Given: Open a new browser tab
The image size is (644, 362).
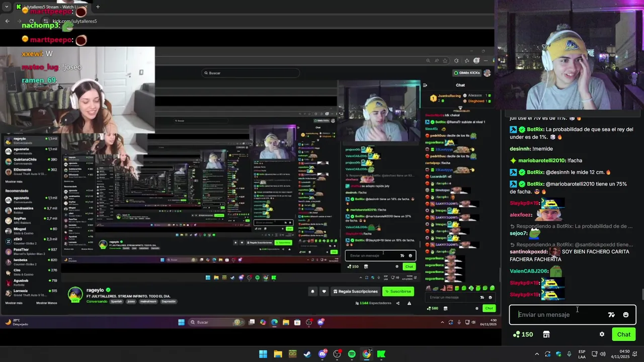Looking at the screenshot, I should 98,7.
